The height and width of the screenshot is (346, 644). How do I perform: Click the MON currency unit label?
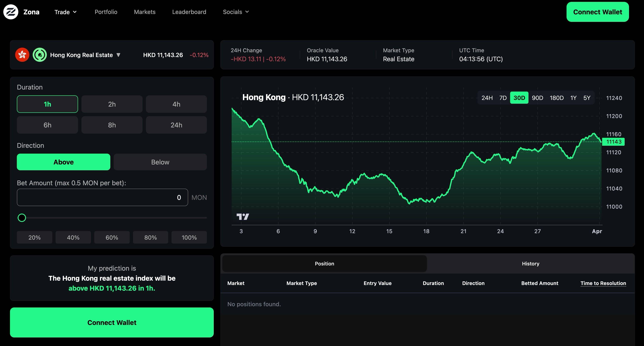click(x=199, y=198)
